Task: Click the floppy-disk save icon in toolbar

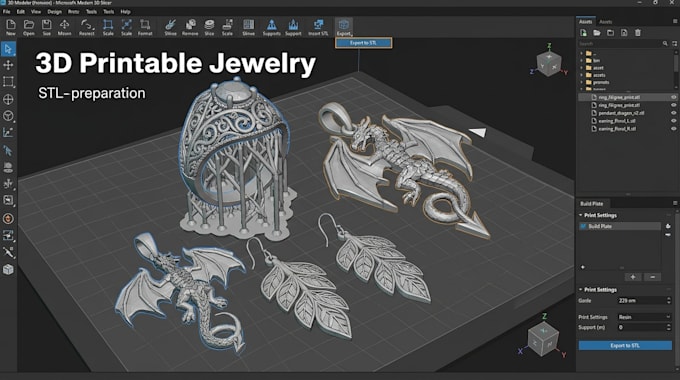Action: point(46,25)
